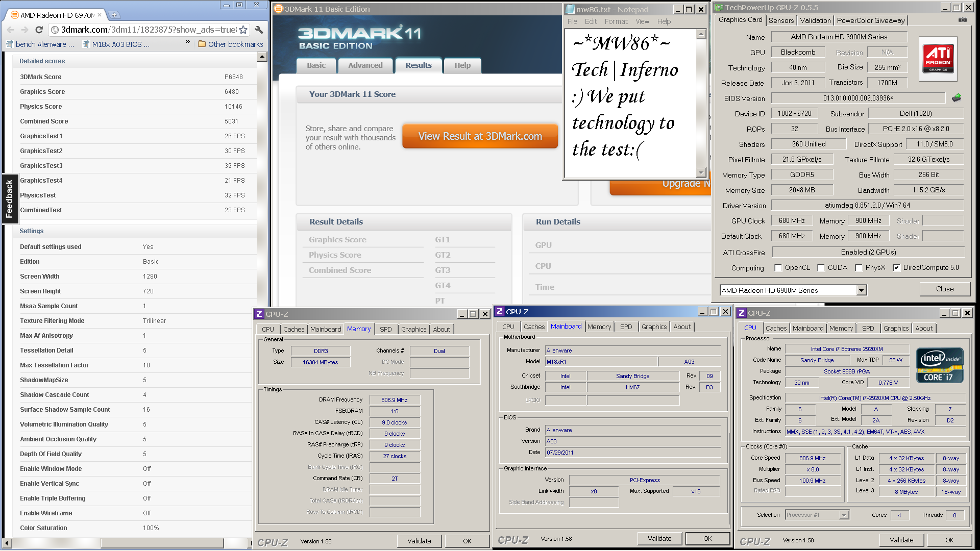This screenshot has width=980, height=551.
Task: Toggle the CUDA checkbox in GPU-Z
Action: (x=821, y=268)
